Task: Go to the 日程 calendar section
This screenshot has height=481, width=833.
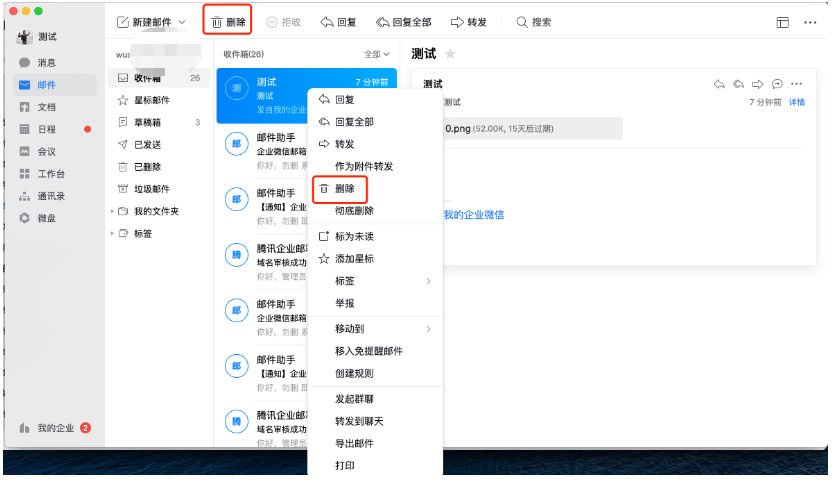Action: [x=45, y=129]
